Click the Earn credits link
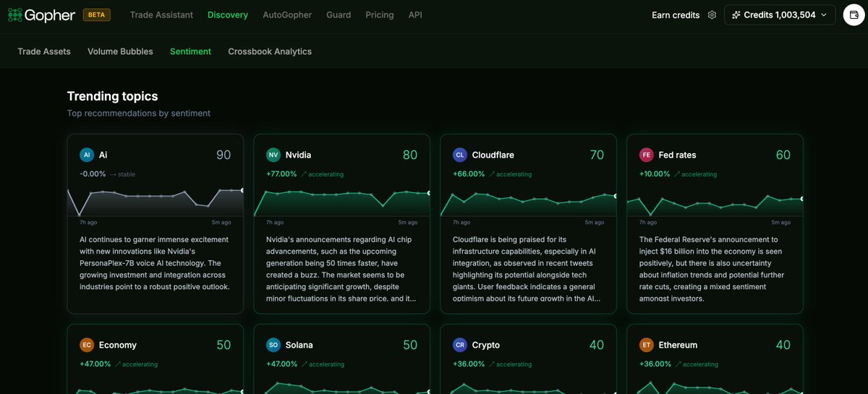Screen dimensions: 868x394 pyautogui.click(x=676, y=15)
